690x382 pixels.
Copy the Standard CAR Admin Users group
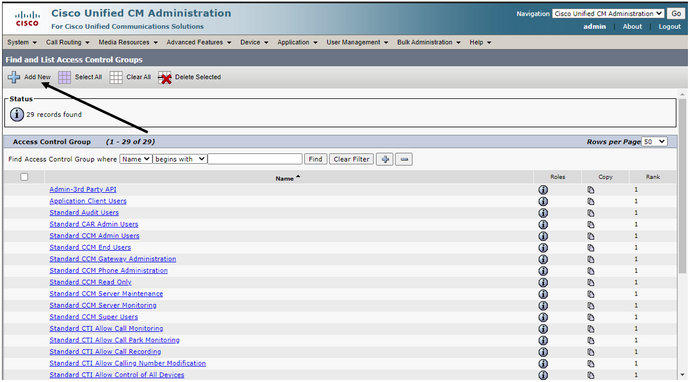click(591, 224)
